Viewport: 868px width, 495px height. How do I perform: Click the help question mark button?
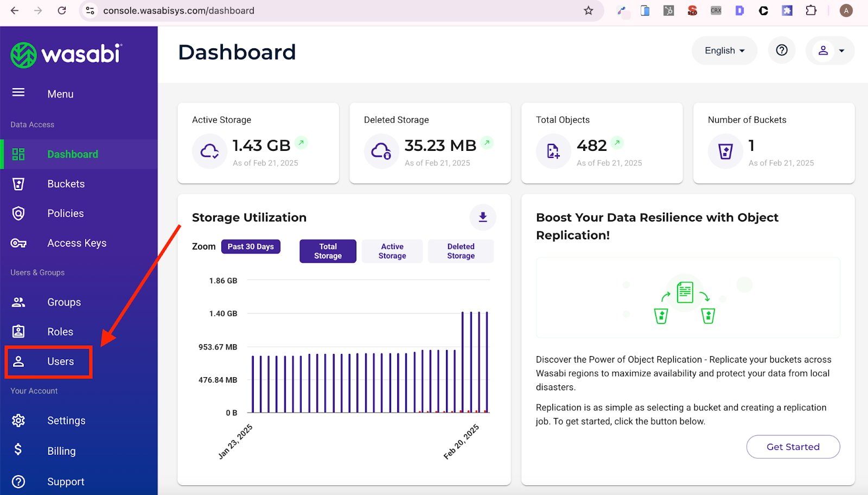coord(782,50)
